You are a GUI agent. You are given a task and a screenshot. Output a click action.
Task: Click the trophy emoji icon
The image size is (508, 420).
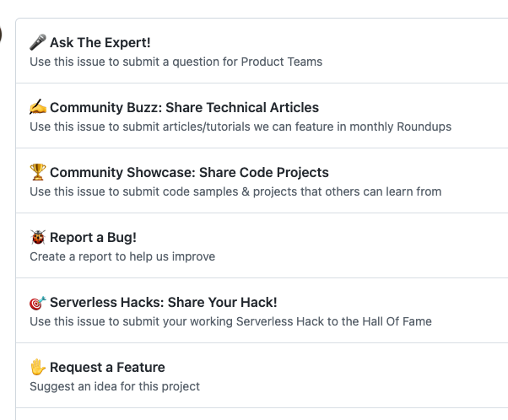[x=38, y=172]
